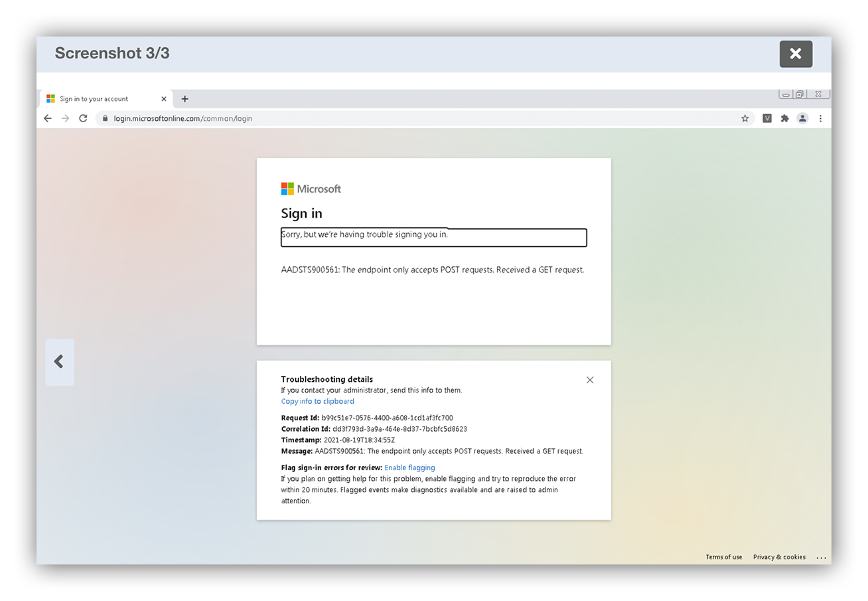868x601 pixels.
Task: Bookmark this page with the star
Action: tap(745, 118)
